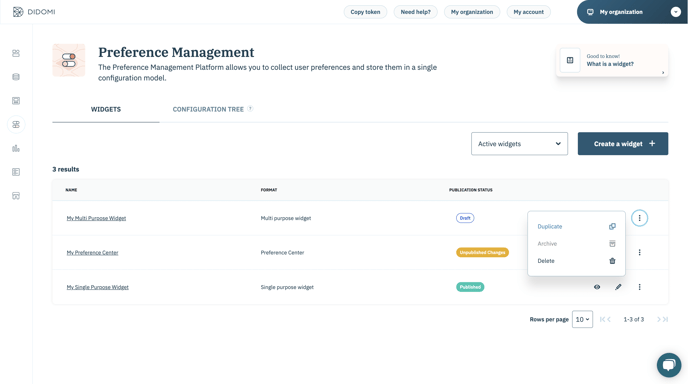Click the Didomi logo in the header
This screenshot has height=384, width=688.
(34, 12)
